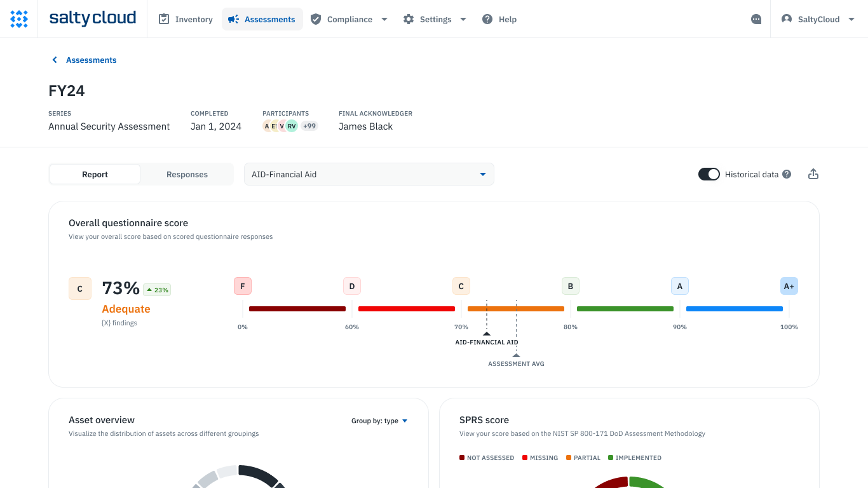Expand the Group by: type dropdown
The image size is (868, 488).
(x=379, y=421)
